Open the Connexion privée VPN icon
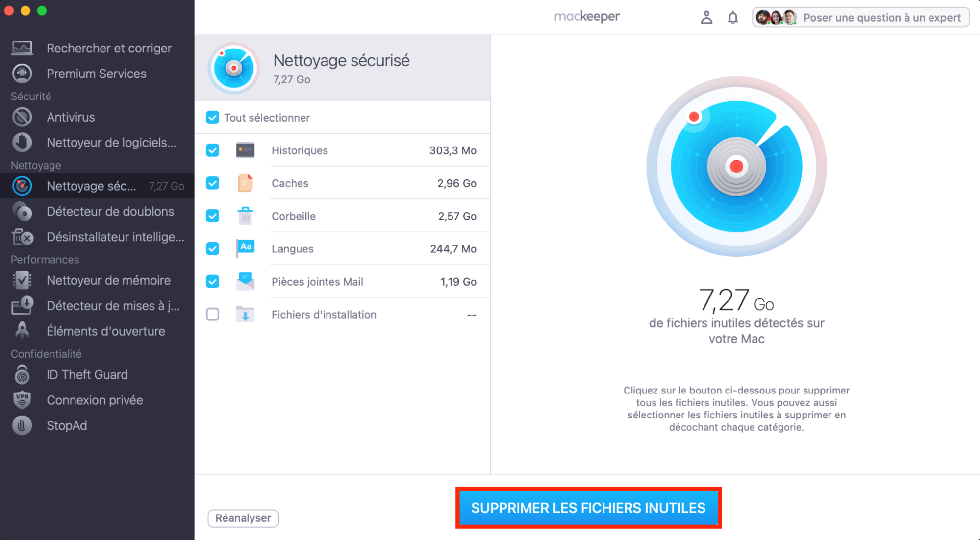The width and height of the screenshot is (980, 540). (22, 400)
